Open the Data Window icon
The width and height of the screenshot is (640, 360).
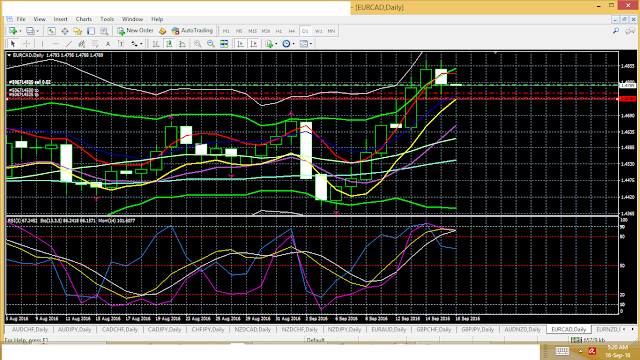point(64,31)
